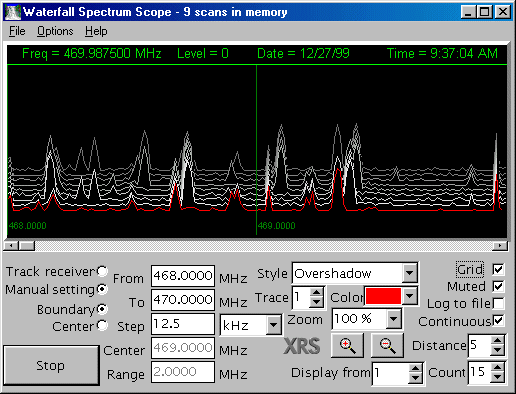Open the File menu

[17, 31]
